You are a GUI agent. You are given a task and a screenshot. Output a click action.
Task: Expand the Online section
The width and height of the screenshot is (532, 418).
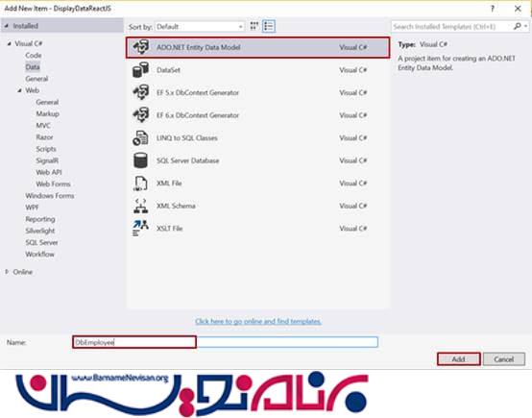(x=7, y=272)
